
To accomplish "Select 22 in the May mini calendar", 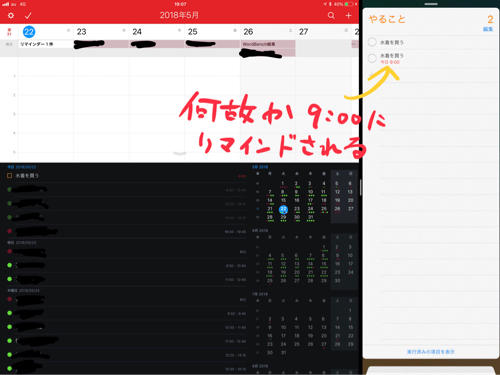I will pos(283,209).
